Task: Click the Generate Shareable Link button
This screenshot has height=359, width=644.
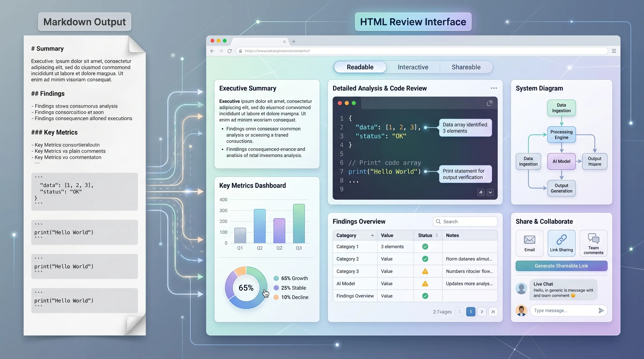Action: click(561, 266)
